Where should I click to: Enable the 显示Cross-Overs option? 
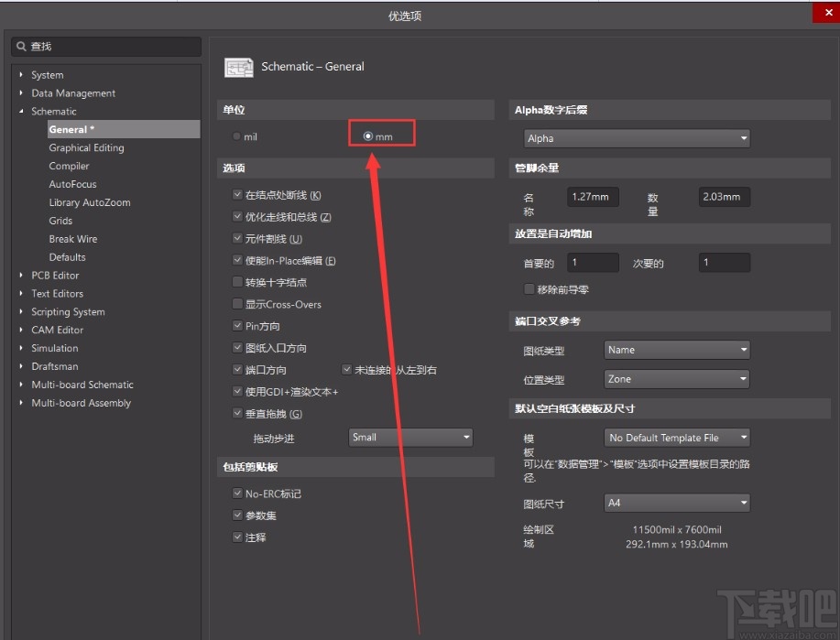pos(237,304)
